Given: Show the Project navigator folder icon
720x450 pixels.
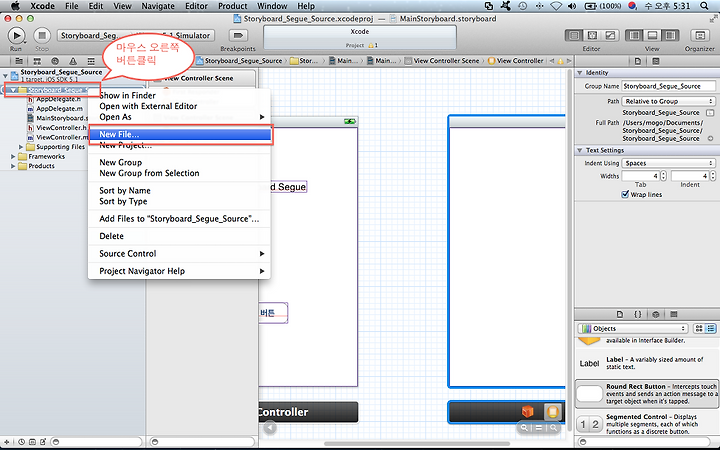Looking at the screenshot, I should [19, 61].
